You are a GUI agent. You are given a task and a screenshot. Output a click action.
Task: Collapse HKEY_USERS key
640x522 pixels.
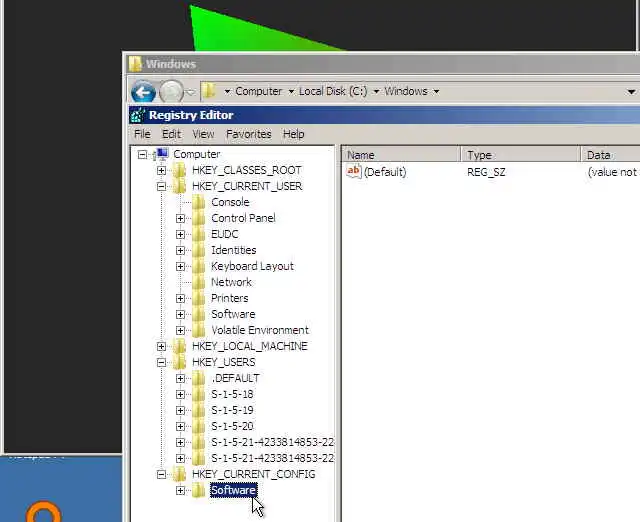(161, 362)
